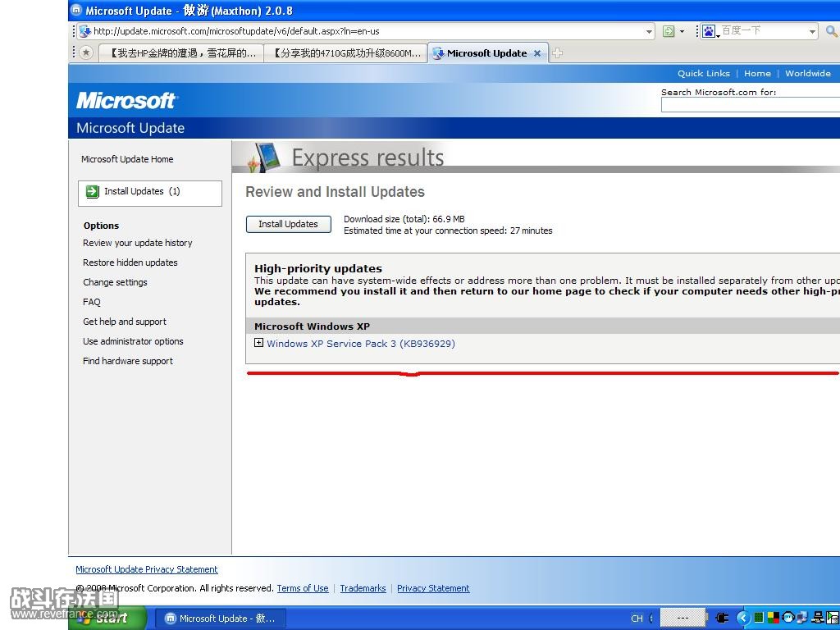The image size is (840, 630).
Task: Click the page icon in the address bar
Action: coord(84,31)
